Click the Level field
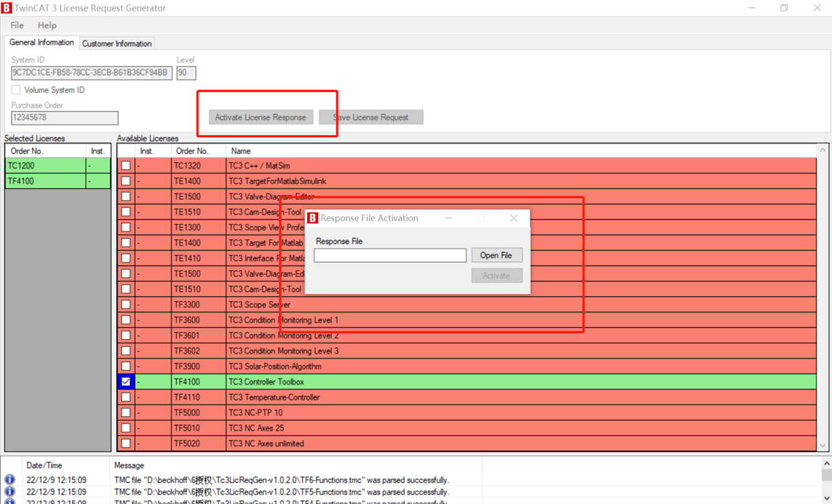This screenshot has height=504, width=832. [x=186, y=73]
